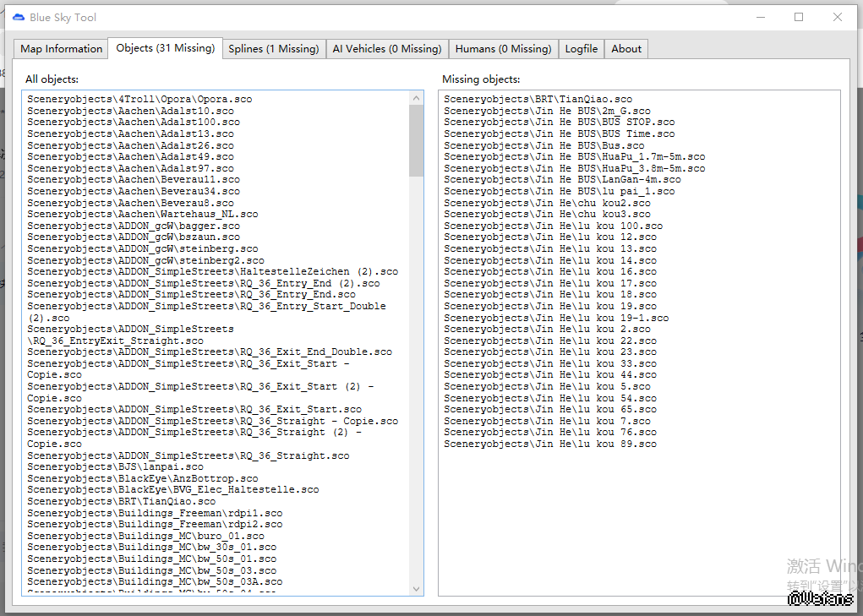Switch to the Map Information tab

[x=61, y=49]
